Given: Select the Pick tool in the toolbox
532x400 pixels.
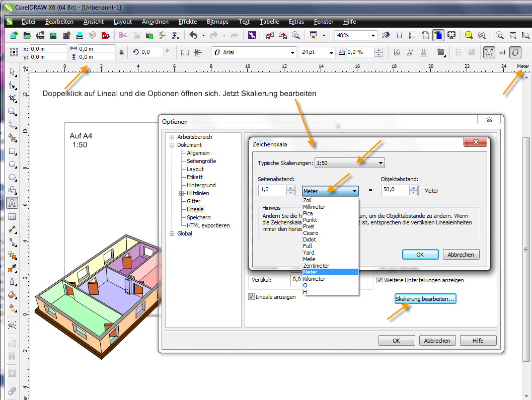Looking at the screenshot, I should point(13,72).
